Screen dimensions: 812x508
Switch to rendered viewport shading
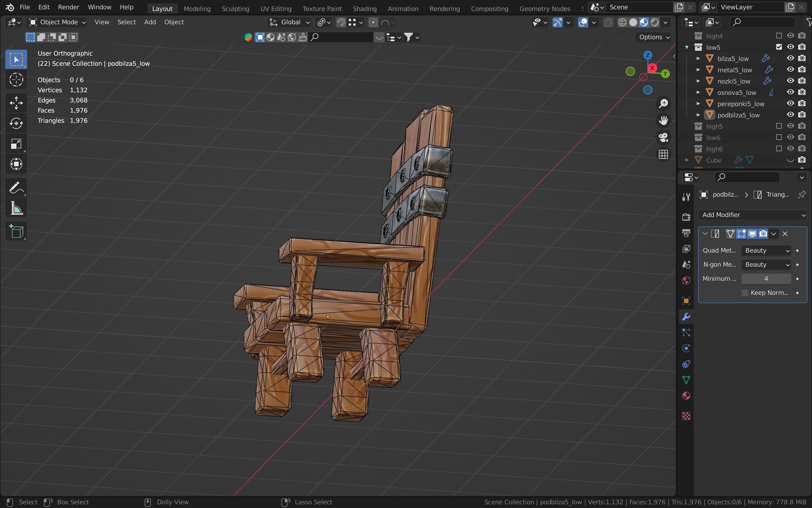[655, 23]
